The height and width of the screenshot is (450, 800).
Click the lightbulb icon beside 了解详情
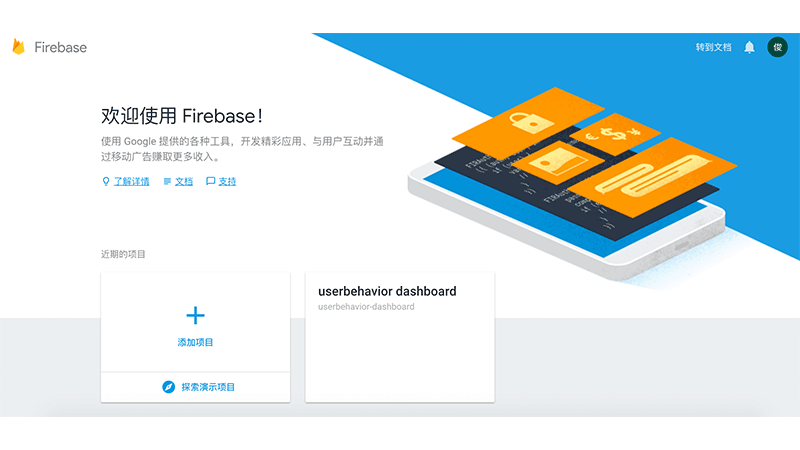pos(106,182)
